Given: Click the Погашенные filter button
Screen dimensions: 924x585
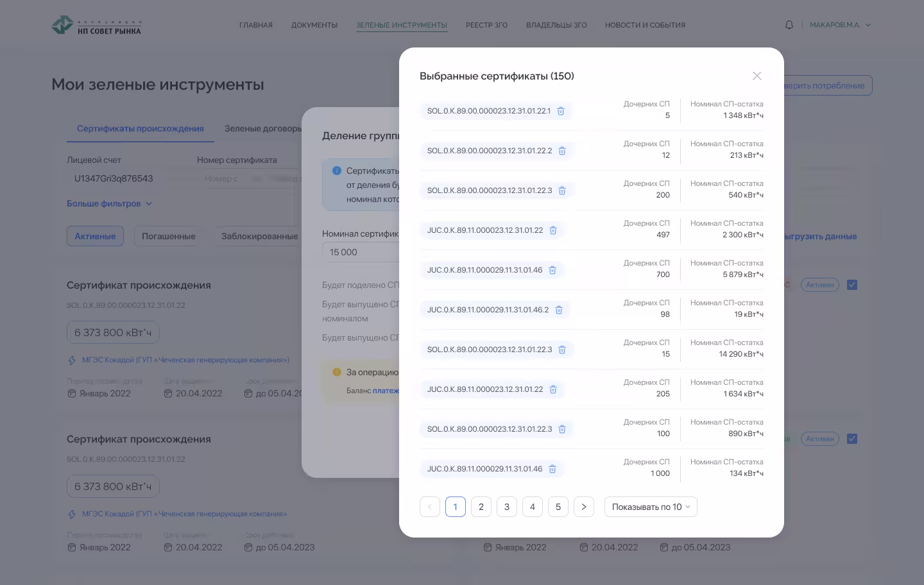Looking at the screenshot, I should 168,236.
